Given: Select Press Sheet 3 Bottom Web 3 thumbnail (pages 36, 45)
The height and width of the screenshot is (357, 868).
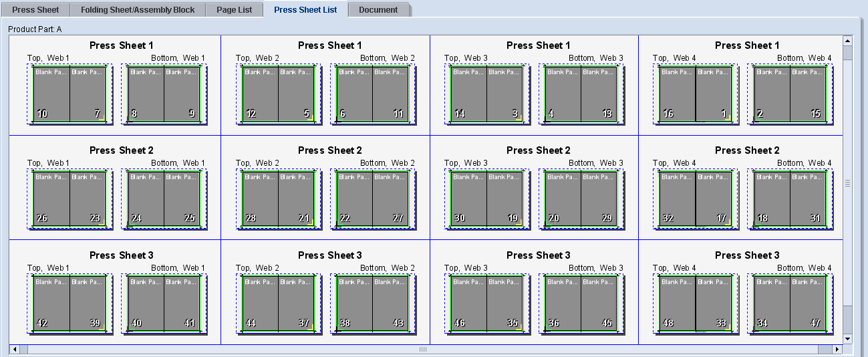Looking at the screenshot, I should 581,304.
